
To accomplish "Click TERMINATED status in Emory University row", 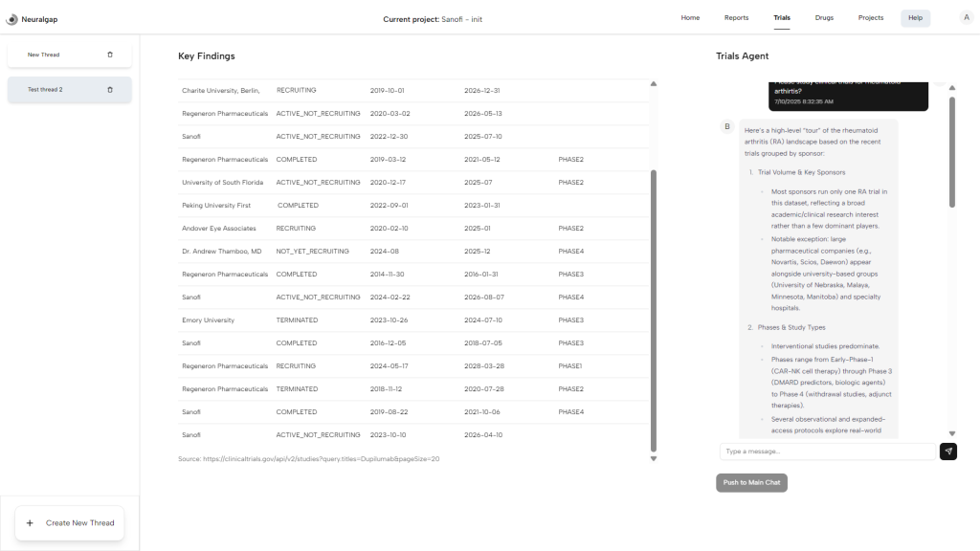I will 297,320.
